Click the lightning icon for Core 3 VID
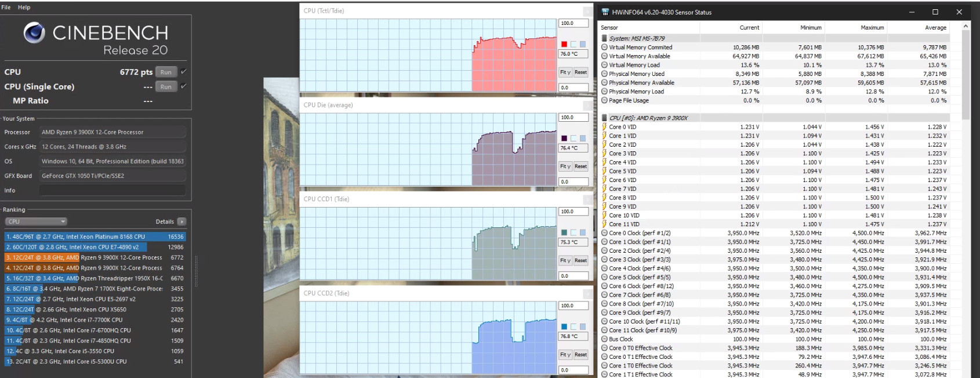980x378 pixels. [604, 153]
